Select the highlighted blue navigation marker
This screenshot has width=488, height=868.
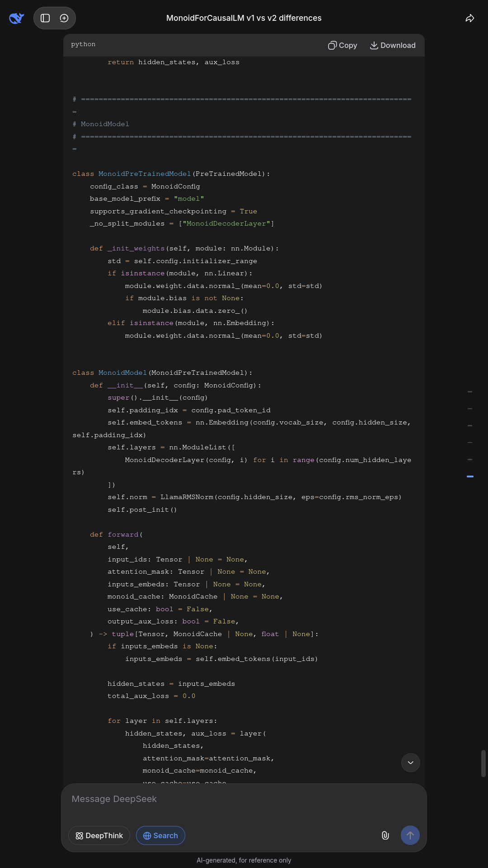click(x=470, y=476)
